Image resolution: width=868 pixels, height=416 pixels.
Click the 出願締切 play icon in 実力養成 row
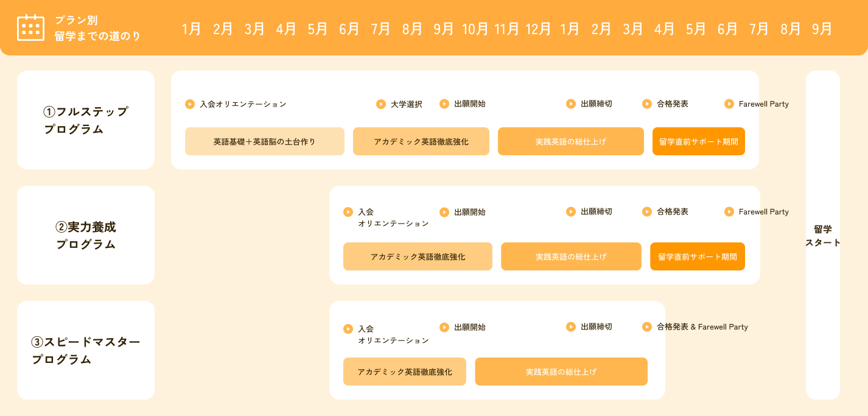[571, 211]
